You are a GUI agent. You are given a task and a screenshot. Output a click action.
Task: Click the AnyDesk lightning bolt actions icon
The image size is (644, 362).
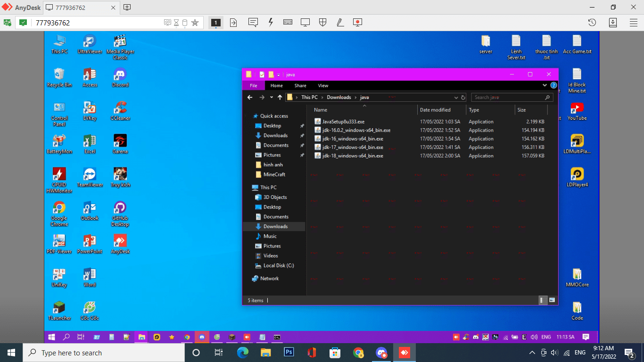pyautogui.click(x=271, y=23)
